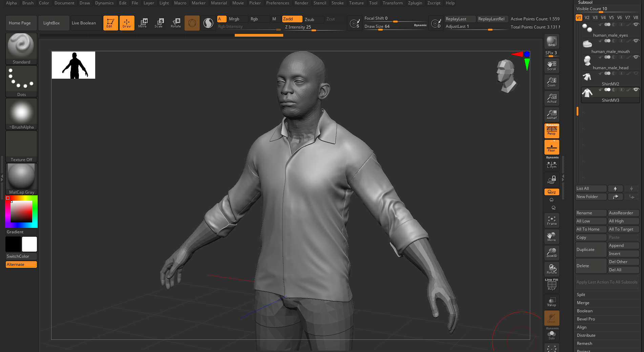Enable PolyF line fill display
The height and width of the screenshot is (352, 644).
552,285
